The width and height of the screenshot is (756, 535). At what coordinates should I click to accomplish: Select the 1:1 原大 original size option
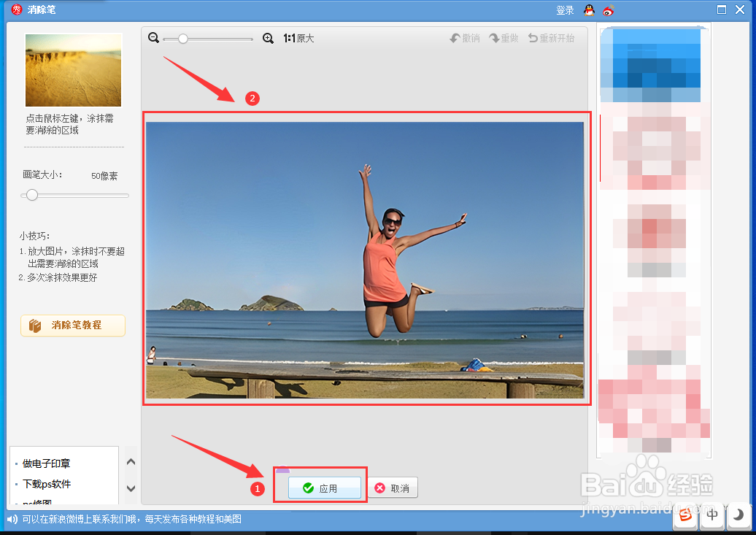(298, 38)
